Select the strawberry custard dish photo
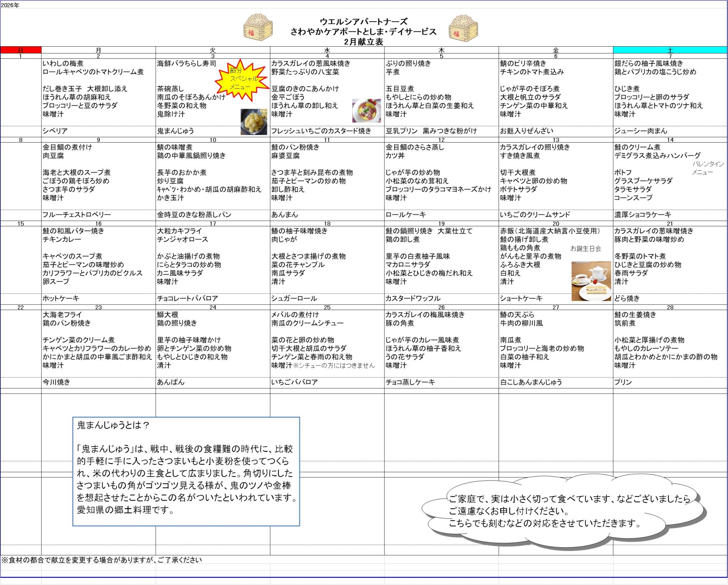The image size is (728, 585). click(x=366, y=110)
